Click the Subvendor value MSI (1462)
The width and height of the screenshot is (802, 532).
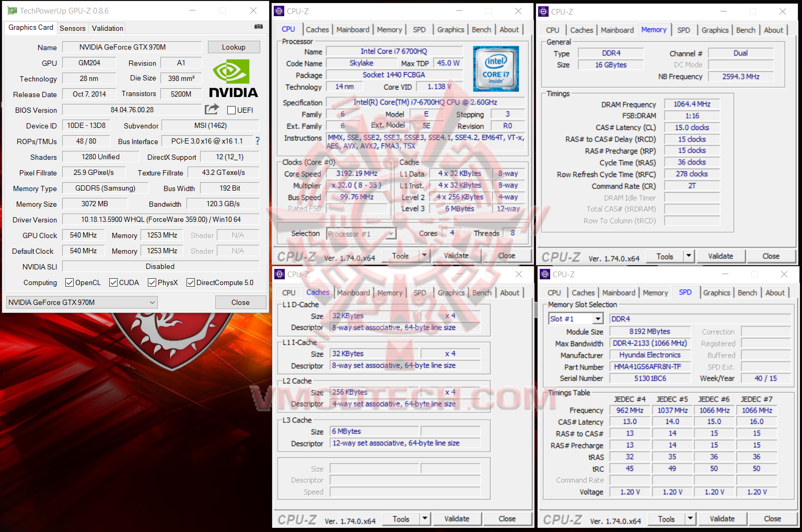tap(211, 125)
